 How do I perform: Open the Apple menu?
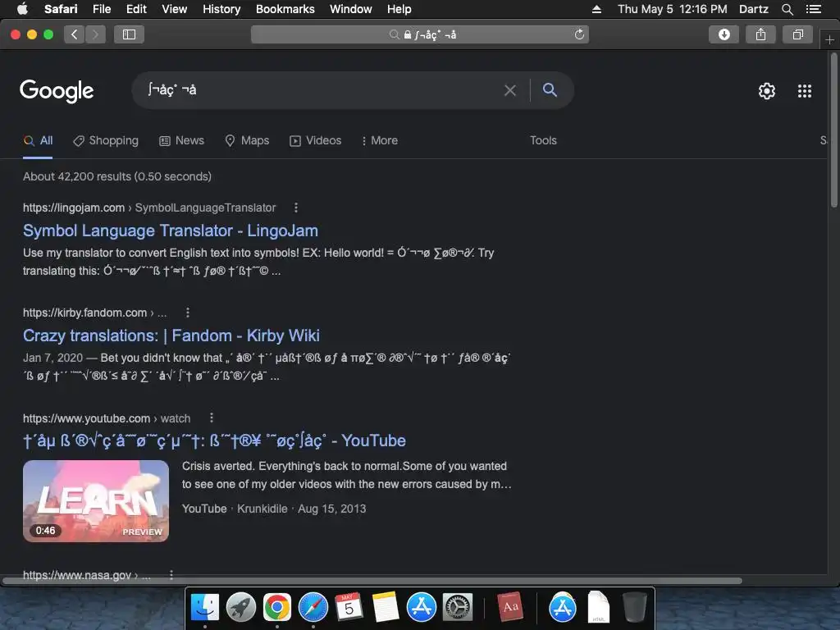point(22,9)
